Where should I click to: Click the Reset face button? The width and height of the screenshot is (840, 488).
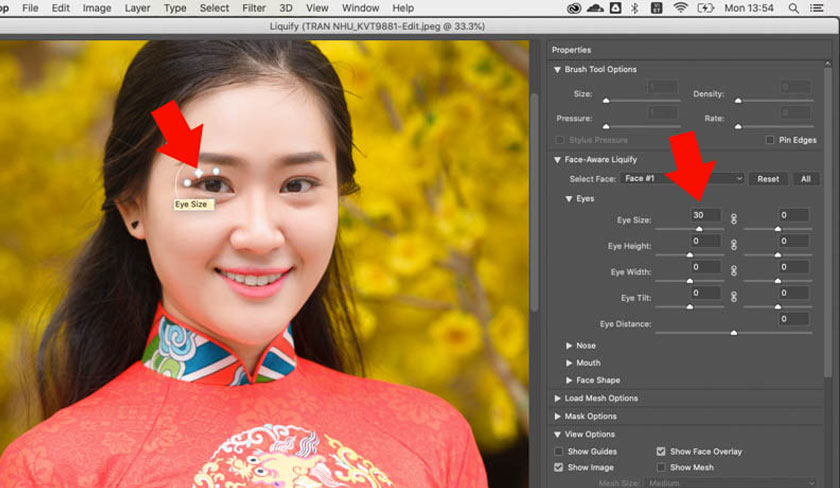click(x=768, y=179)
